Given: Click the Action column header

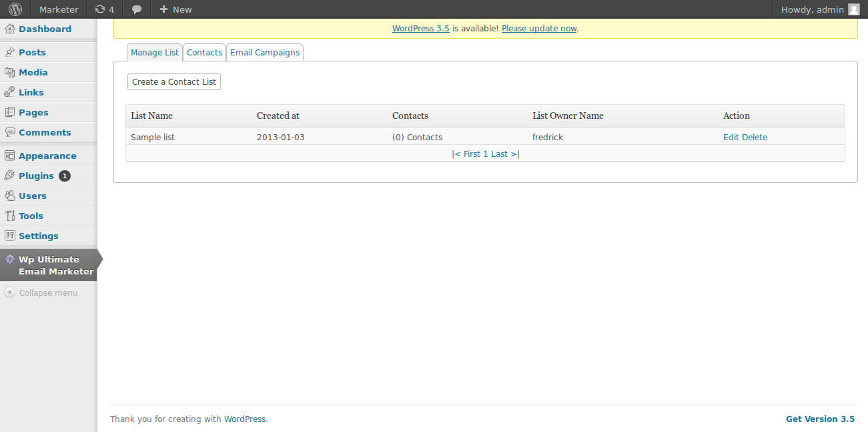Looking at the screenshot, I should (737, 116).
